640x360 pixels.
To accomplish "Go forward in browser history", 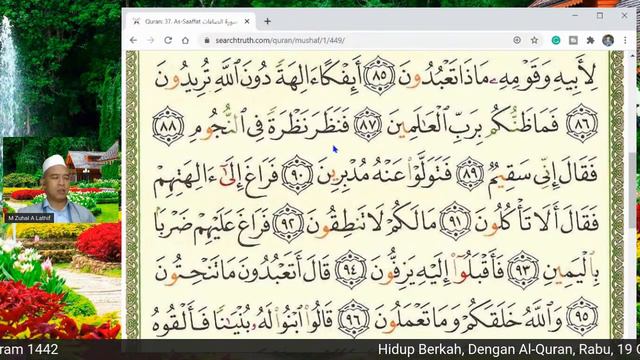I will pyautogui.click(x=151, y=40).
